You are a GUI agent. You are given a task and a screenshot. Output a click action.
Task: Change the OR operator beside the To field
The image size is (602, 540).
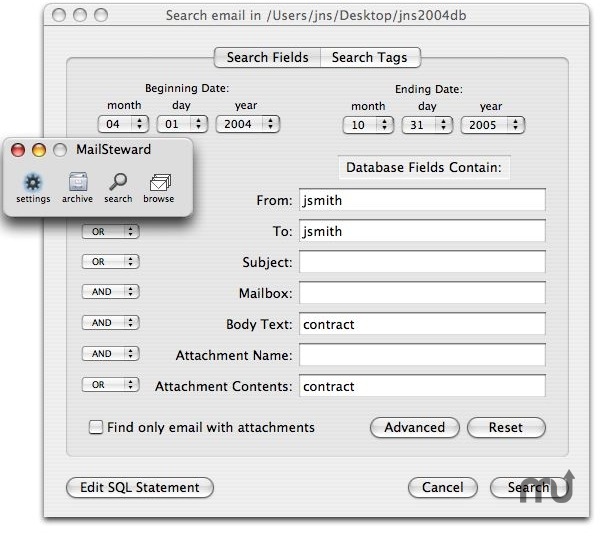tap(111, 231)
